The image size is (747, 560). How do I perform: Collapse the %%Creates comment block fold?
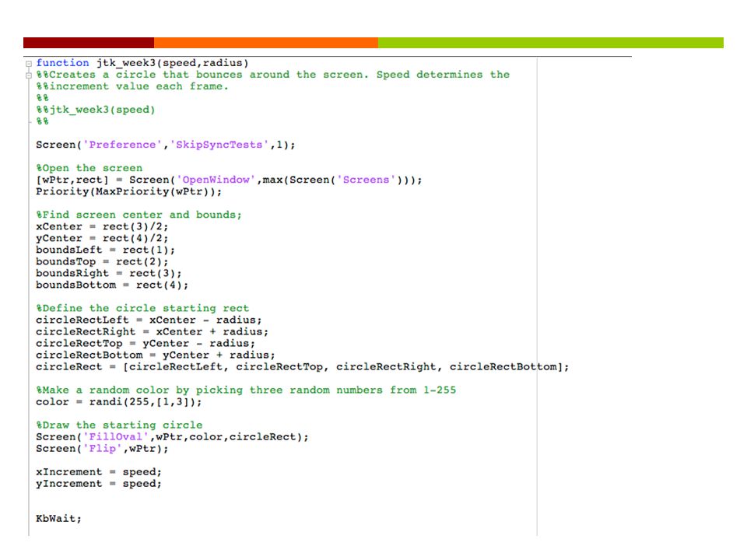coord(29,75)
